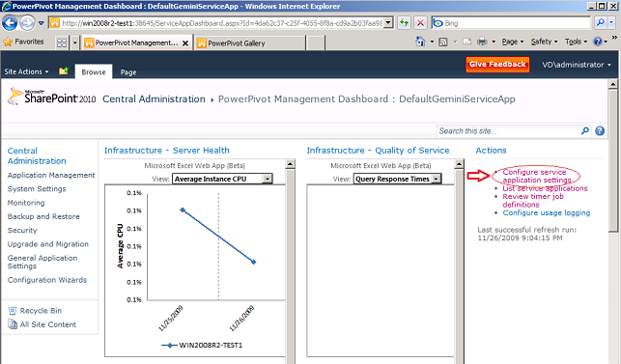Click the SharePoint 2010 logo
This screenshot has width=621, height=364.
(x=52, y=98)
